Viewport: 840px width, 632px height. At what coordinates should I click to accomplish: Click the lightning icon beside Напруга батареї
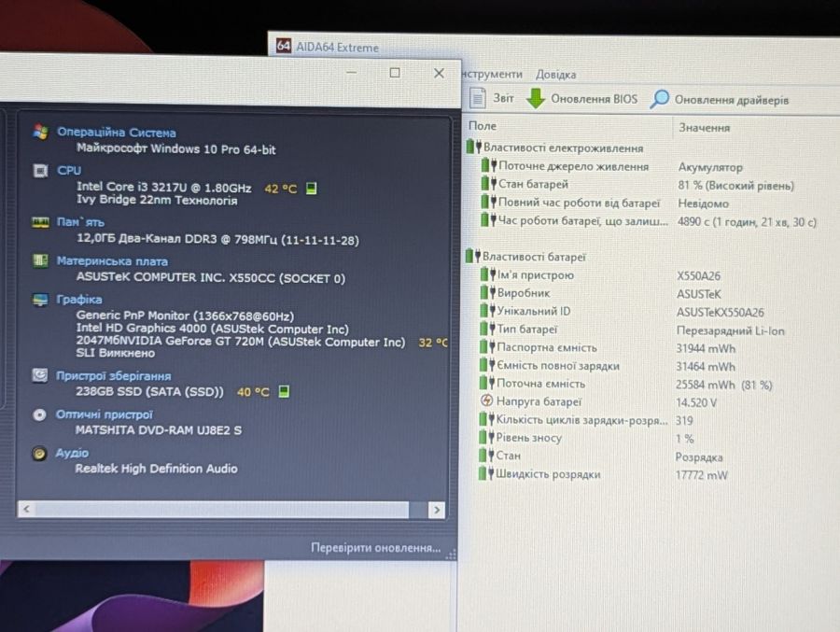(x=486, y=400)
